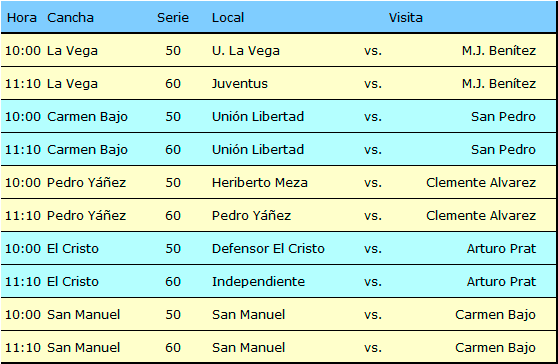Click the Hora column header
The height and width of the screenshot is (364, 558).
click(x=22, y=17)
